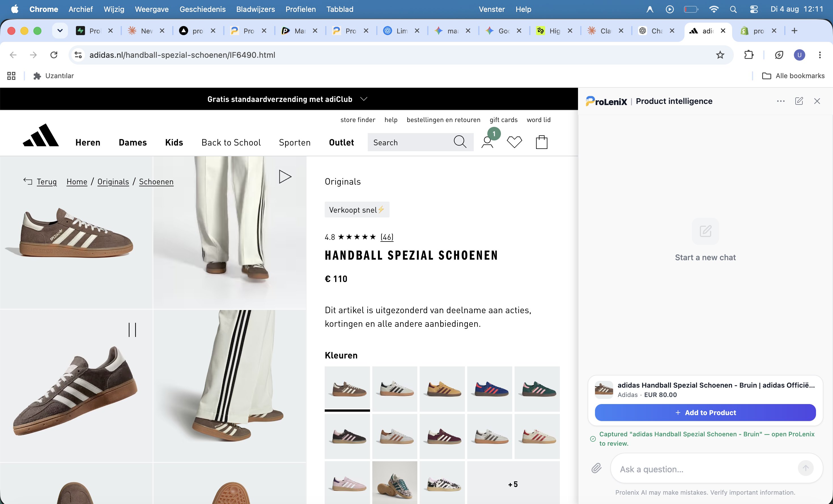Screen dimensions: 833x504
Task: Open the Heren menu
Action: pyautogui.click(x=88, y=142)
